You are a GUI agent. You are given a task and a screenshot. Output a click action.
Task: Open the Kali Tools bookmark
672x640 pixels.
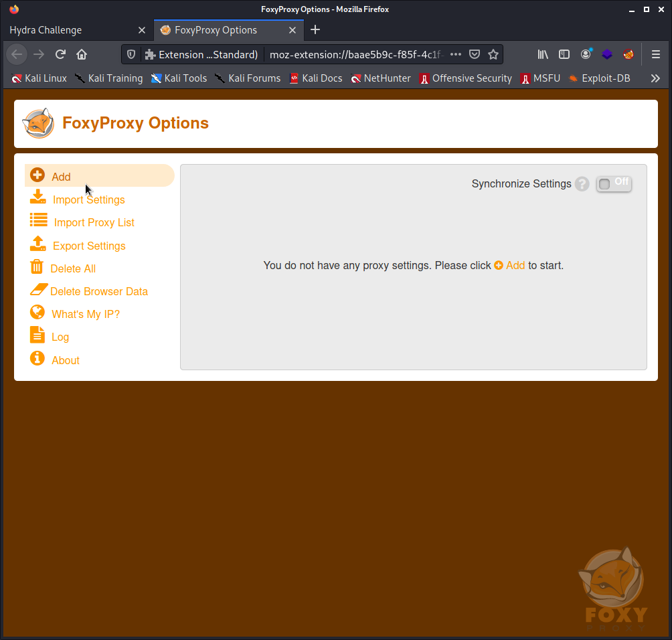point(179,78)
